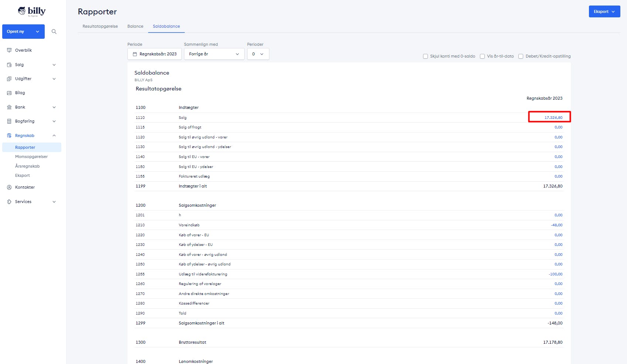Click the Kontakter person icon
This screenshot has width=627, height=364.
pos(9,187)
